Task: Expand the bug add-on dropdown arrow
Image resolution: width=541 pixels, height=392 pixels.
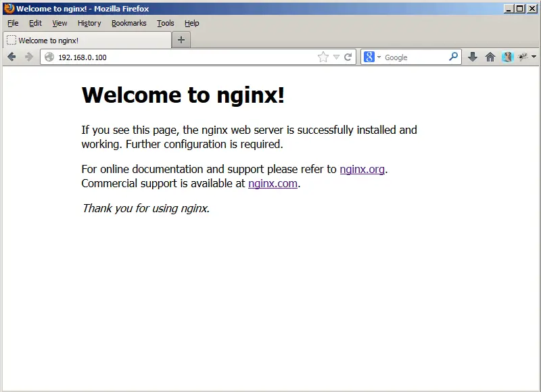Action: pyautogui.click(x=534, y=57)
